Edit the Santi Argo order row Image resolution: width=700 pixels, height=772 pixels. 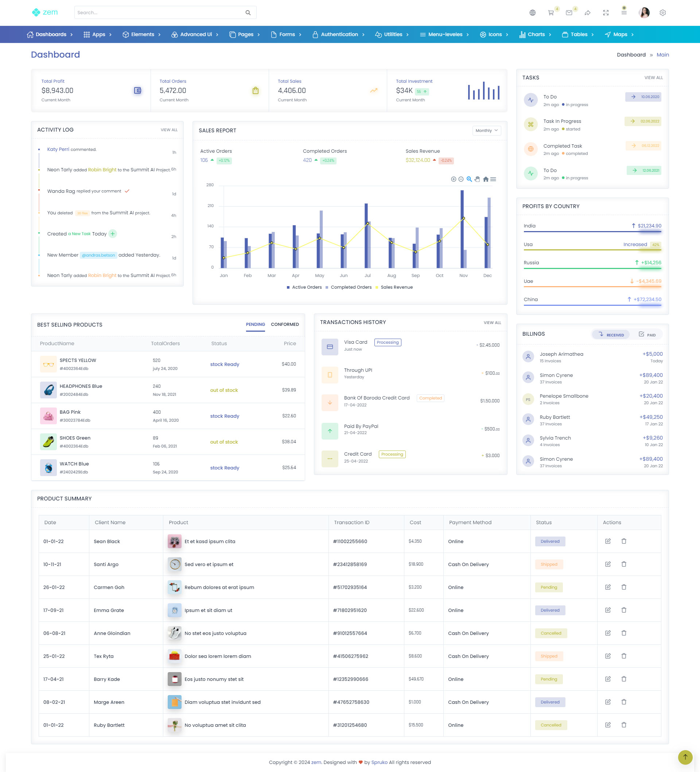[x=607, y=564]
